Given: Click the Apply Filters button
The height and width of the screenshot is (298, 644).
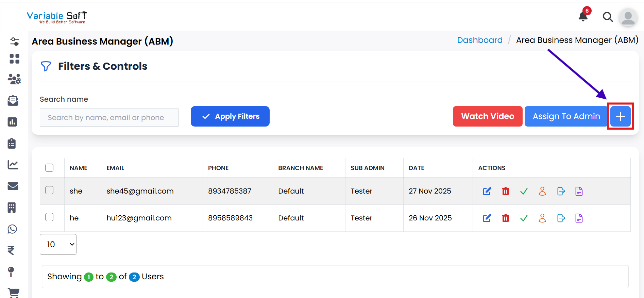Looking at the screenshot, I should click(230, 116).
